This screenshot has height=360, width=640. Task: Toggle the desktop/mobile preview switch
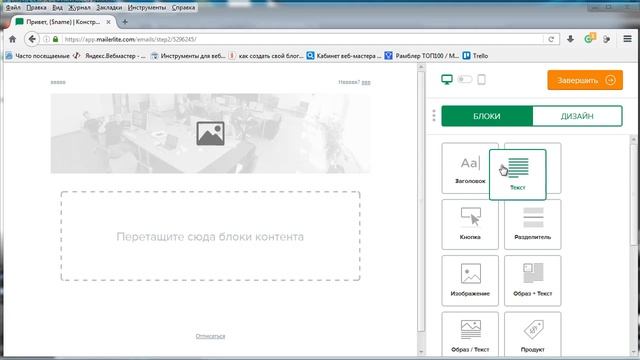tap(465, 79)
